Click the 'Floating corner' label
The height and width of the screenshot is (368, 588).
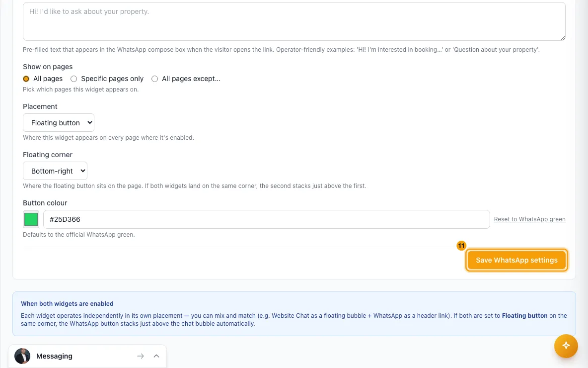click(x=48, y=155)
